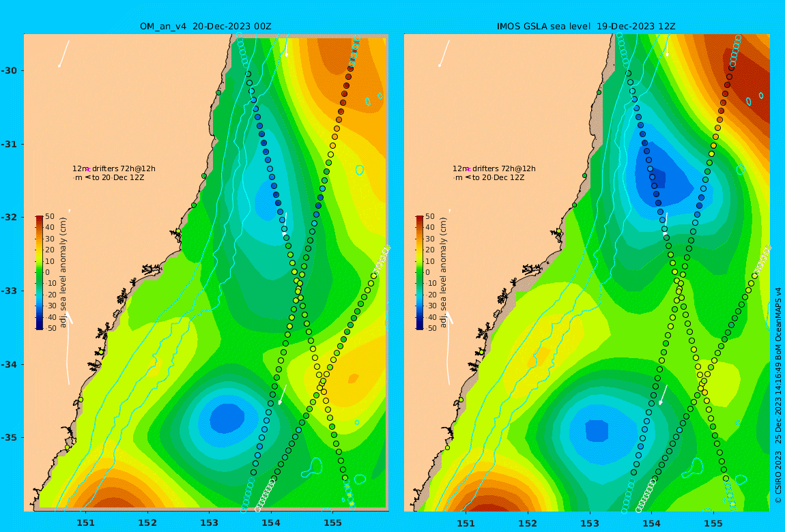Click 'adj. sea level anomaly (cm)' on IMOS GSLA map
Image resolution: width=785 pixels, height=532 pixels.
[x=444, y=273]
